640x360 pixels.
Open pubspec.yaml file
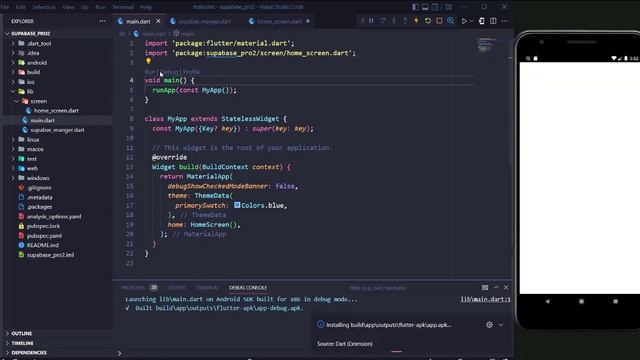pos(44,236)
